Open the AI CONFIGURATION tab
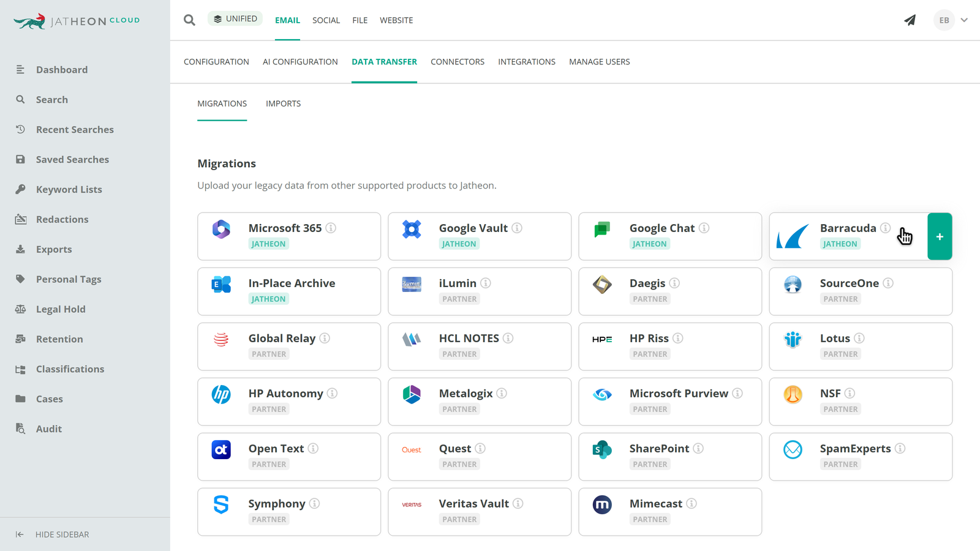This screenshot has width=980, height=551. click(300, 62)
